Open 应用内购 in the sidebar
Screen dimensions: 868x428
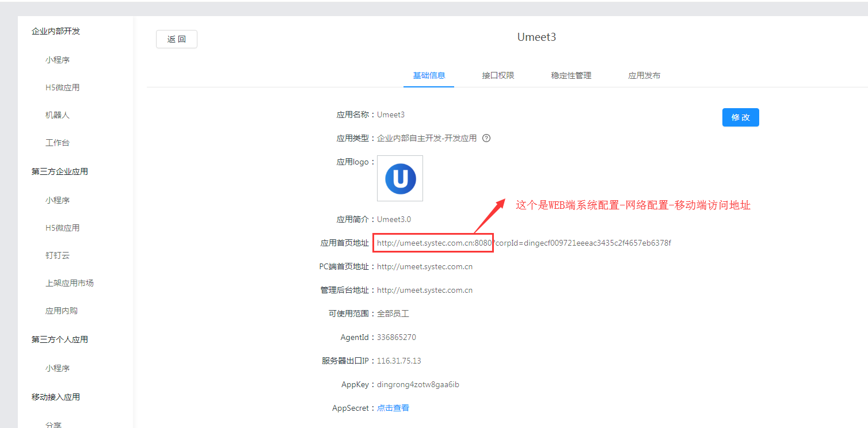tap(62, 311)
